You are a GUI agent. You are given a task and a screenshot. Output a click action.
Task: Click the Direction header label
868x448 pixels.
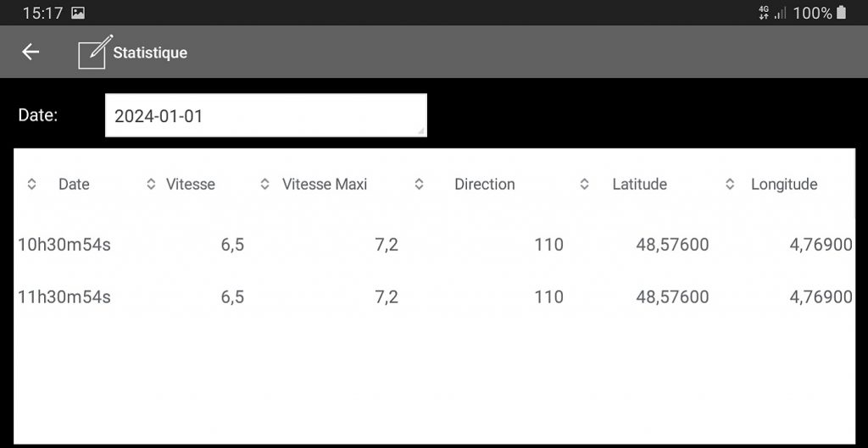coord(484,184)
